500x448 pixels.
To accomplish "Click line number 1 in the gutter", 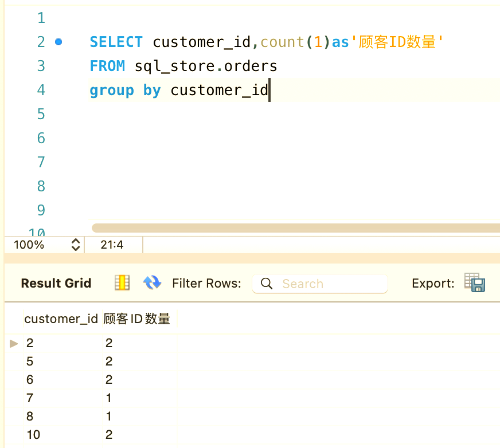I will click(x=41, y=18).
